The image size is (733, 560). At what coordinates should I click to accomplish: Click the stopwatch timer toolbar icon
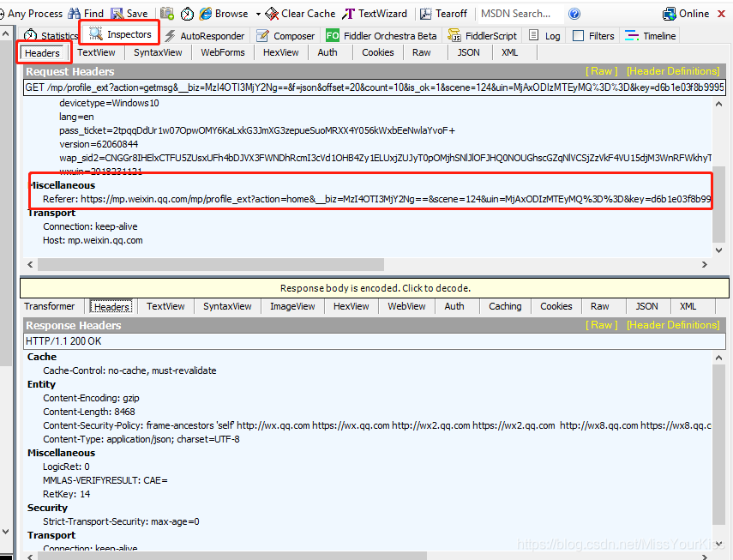187,14
